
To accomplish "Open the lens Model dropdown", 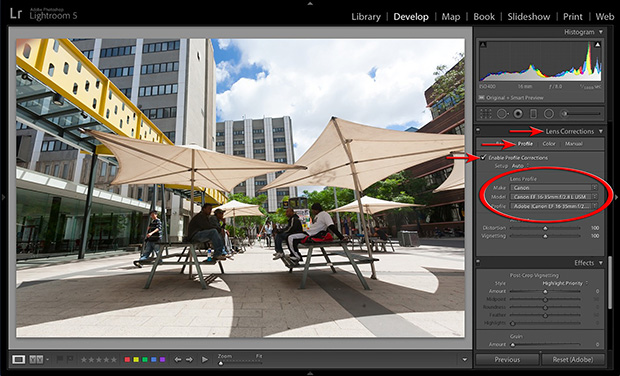I will (554, 197).
